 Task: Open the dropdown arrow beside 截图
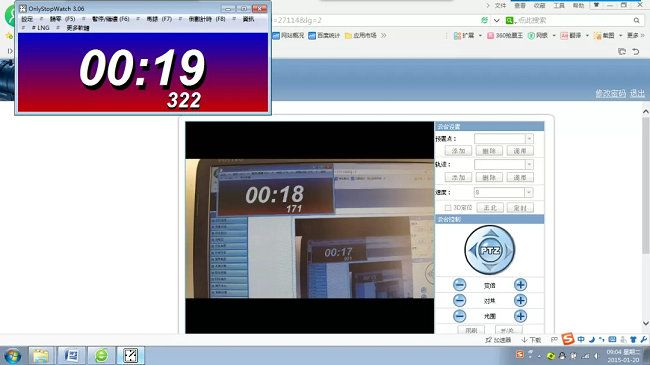click(x=621, y=36)
